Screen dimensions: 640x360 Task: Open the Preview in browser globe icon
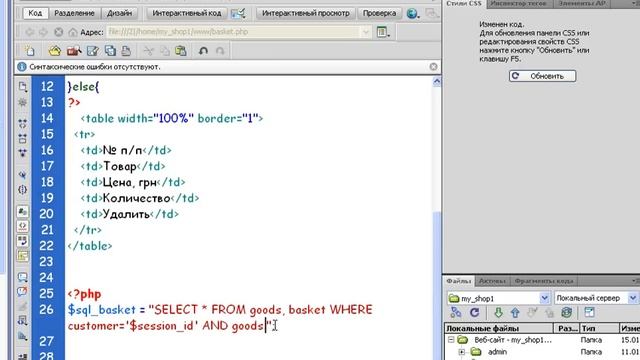pos(413,13)
